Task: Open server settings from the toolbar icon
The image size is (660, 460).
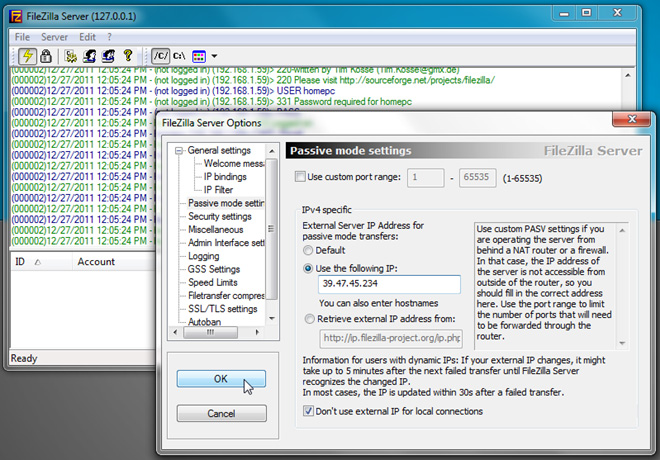Action: 72,56
